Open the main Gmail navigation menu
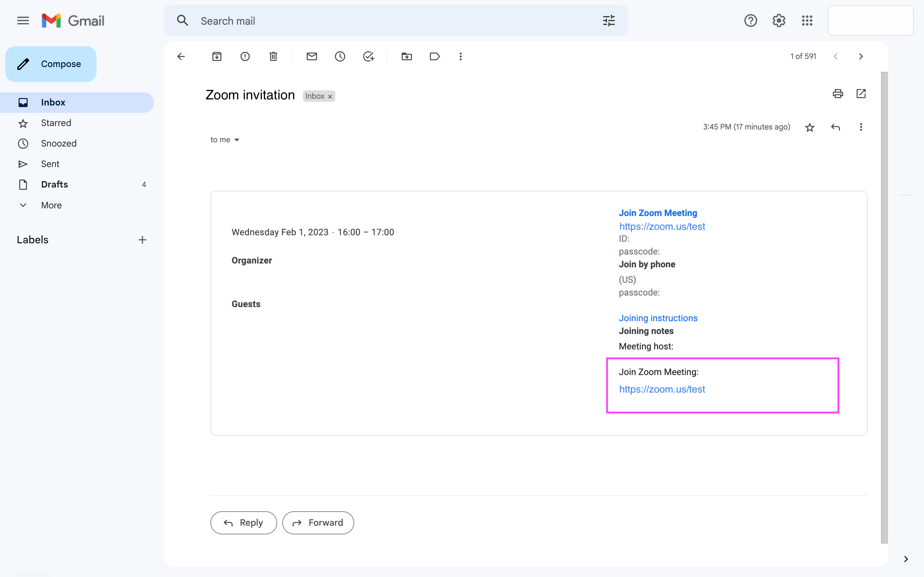924x577 pixels. [22, 20]
